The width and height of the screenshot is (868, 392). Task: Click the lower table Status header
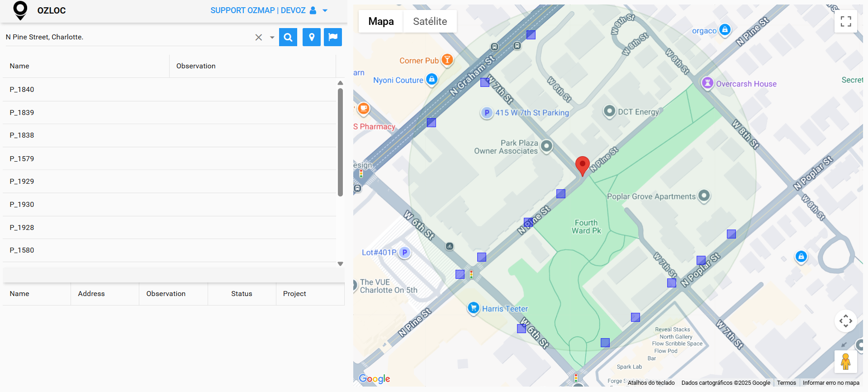click(x=242, y=294)
